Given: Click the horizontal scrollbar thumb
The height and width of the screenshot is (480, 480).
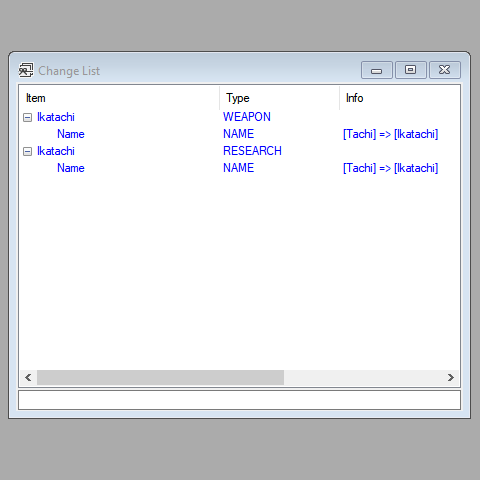Looking at the screenshot, I should click(x=160, y=377).
